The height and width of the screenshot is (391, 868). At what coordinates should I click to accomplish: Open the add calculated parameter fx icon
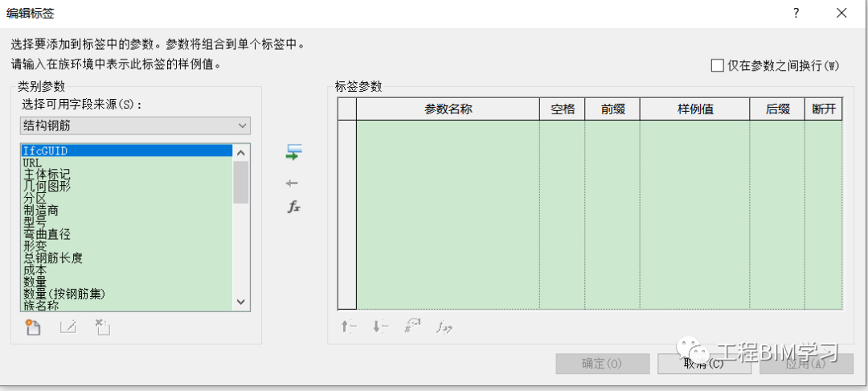[x=293, y=207]
